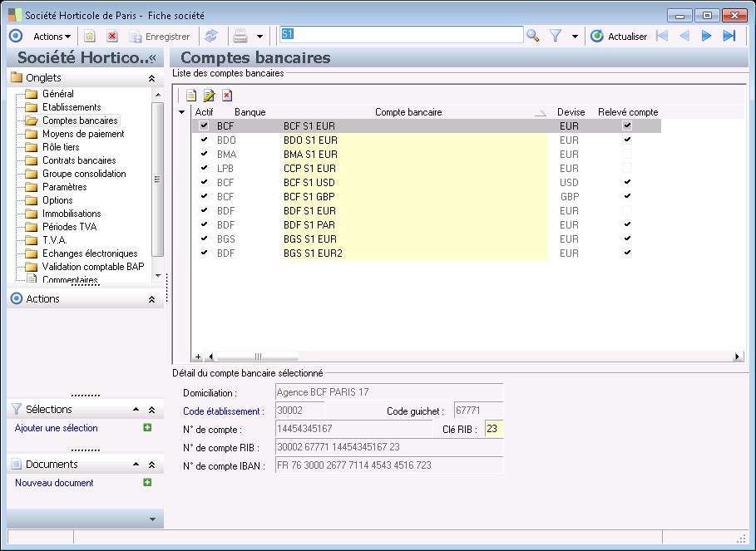Add a new bank account in list toolbar
The image size is (756, 551).
[x=191, y=96]
